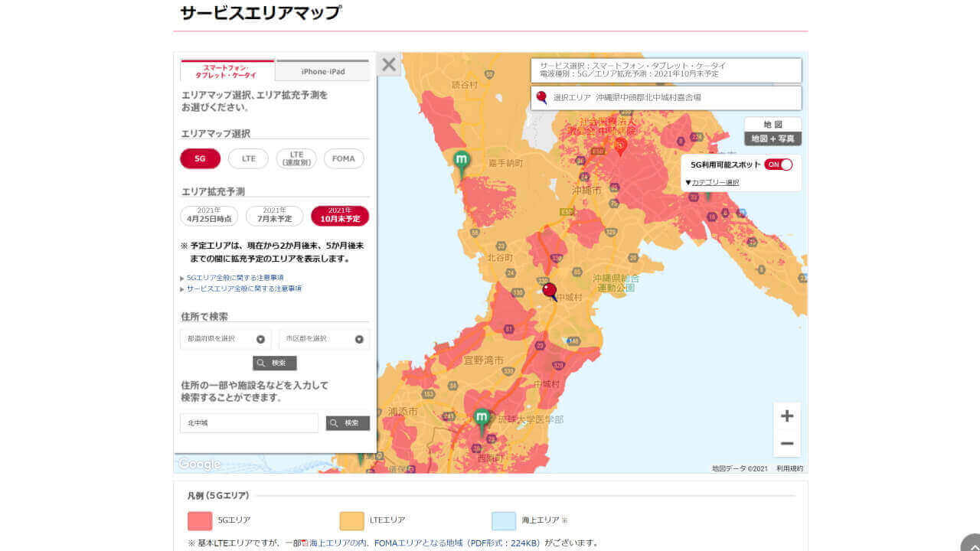Image resolution: width=980 pixels, height=551 pixels.
Task: Open the 市区郡を選択 dropdown
Action: 323,339
